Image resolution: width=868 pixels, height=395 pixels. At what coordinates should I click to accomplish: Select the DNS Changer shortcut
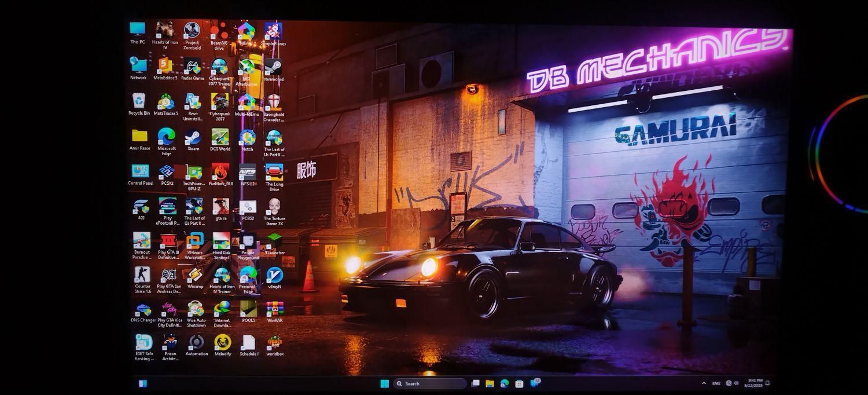pyautogui.click(x=143, y=312)
